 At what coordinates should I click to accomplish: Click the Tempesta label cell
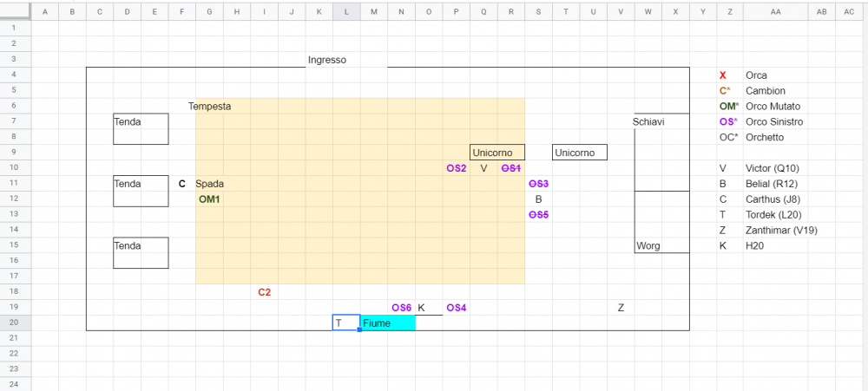pos(209,106)
